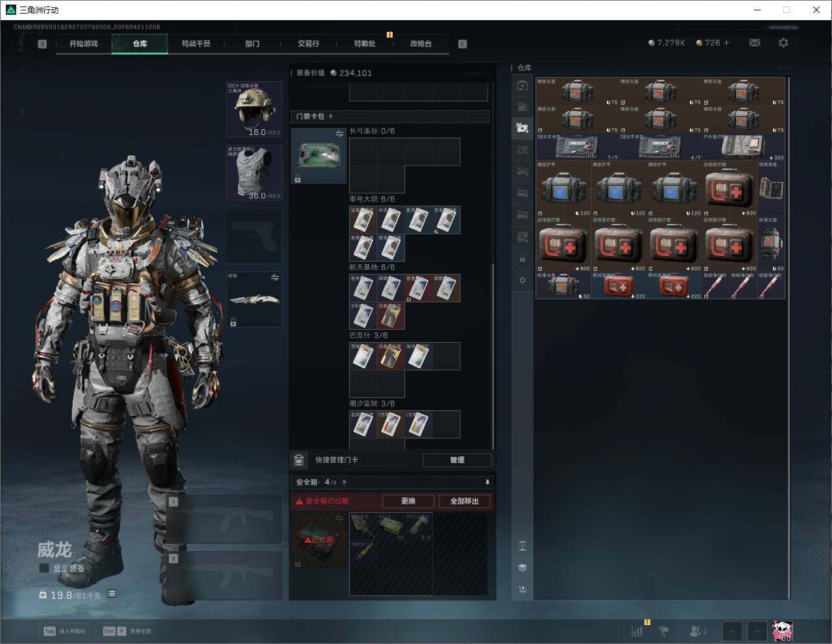Image resolution: width=832 pixels, height=644 pixels.
Task: Click the 巴克什: 3/6 label
Action: pyautogui.click(x=369, y=336)
